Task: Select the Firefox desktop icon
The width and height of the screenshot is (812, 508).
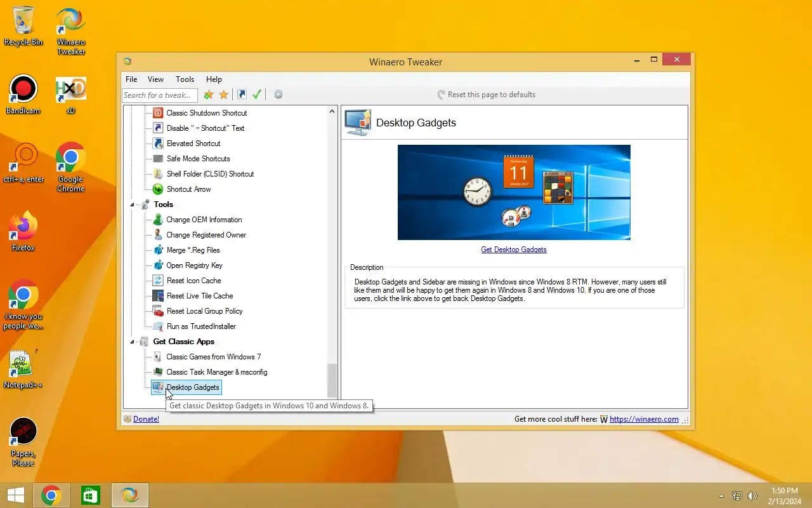Action: pos(23,232)
